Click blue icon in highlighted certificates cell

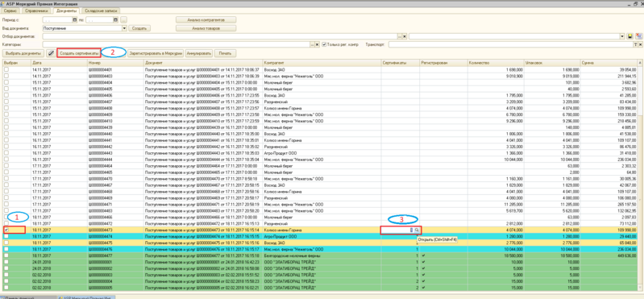point(411,230)
